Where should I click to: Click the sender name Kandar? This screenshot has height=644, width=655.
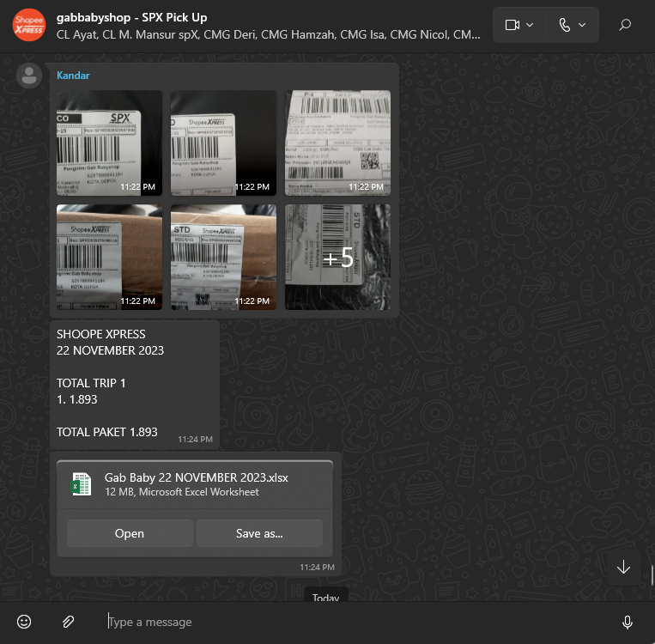coord(73,76)
